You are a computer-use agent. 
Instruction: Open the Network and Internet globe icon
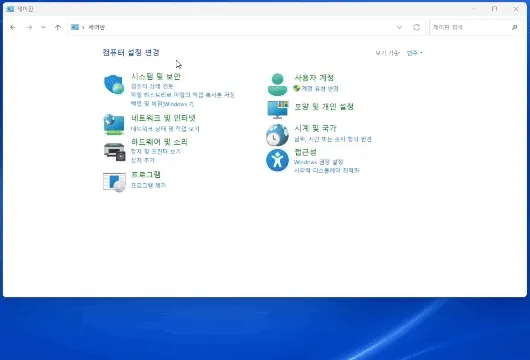pos(114,124)
